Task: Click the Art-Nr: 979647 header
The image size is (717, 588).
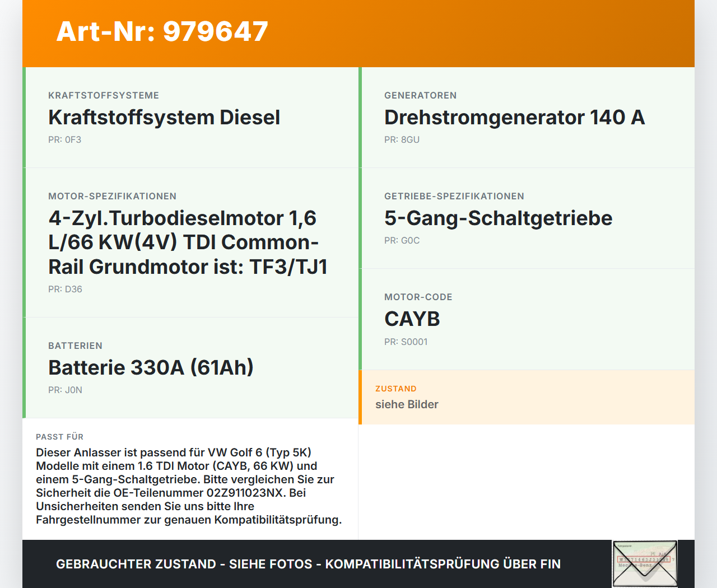Action: coord(162,31)
